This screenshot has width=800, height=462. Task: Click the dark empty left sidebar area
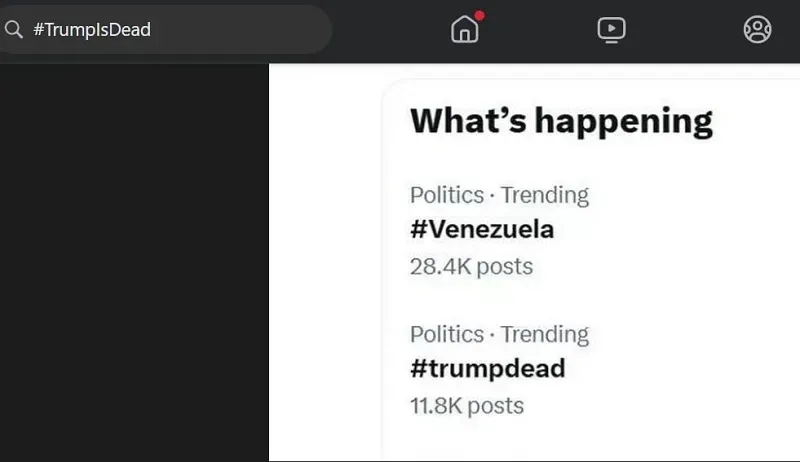[134, 263]
